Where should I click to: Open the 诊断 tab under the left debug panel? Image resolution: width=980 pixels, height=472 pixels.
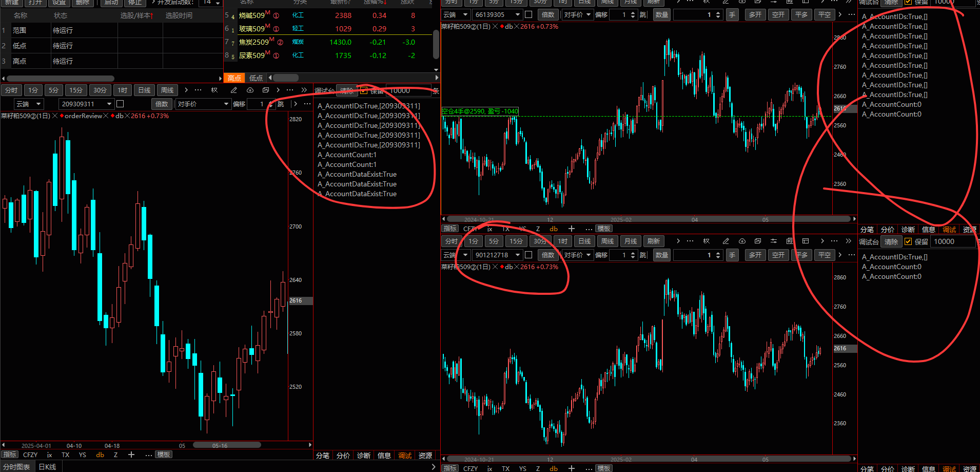364,456
